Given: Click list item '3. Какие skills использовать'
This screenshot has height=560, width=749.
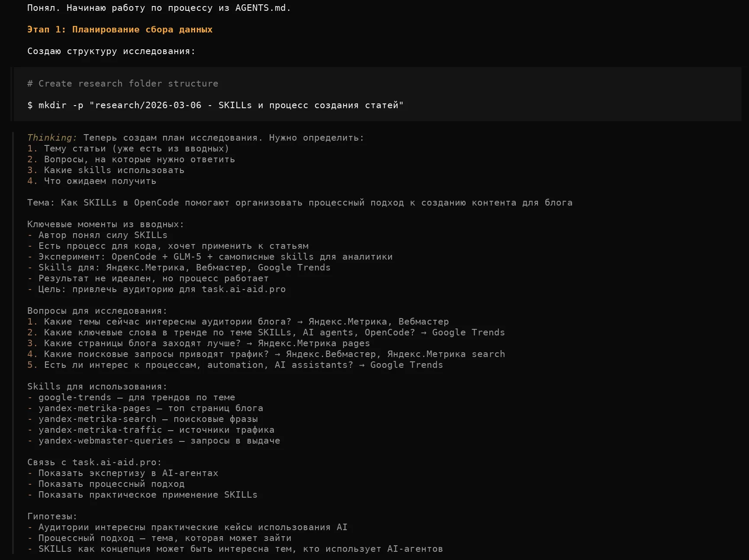Looking at the screenshot, I should pos(106,170).
